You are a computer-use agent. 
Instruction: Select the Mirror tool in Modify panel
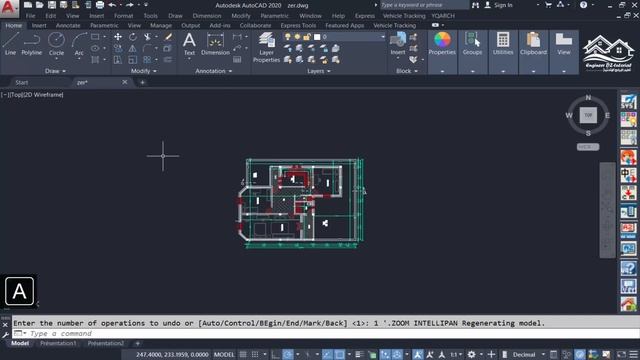133,49
